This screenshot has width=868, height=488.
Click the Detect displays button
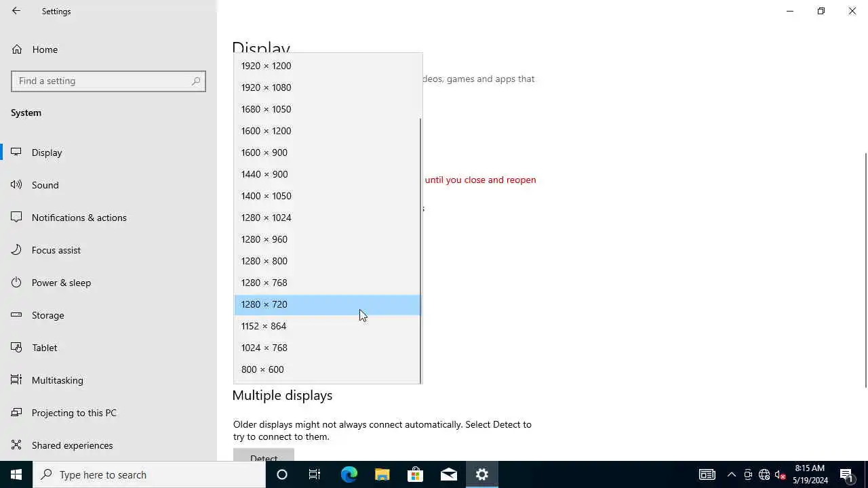(x=264, y=455)
